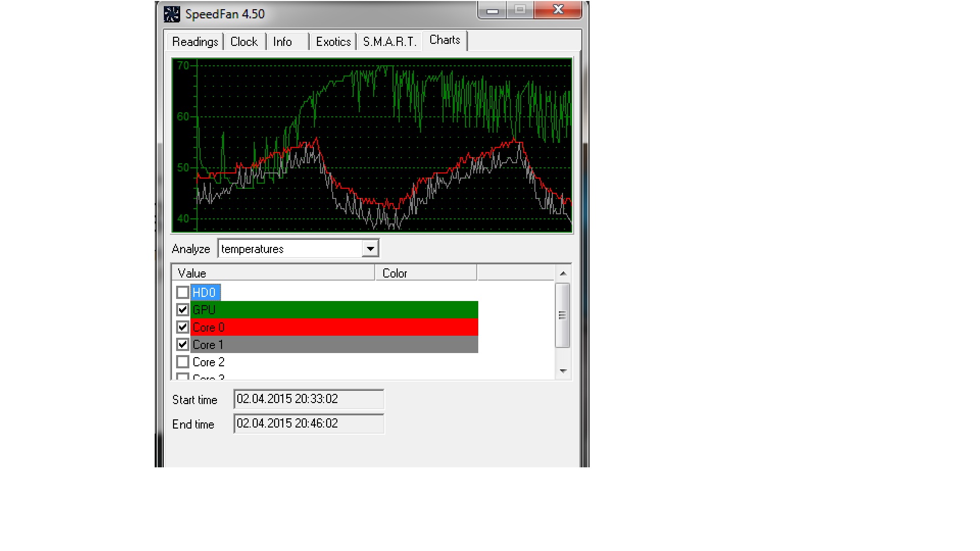Open the Analyze temperatures dropdown arrow

370,248
